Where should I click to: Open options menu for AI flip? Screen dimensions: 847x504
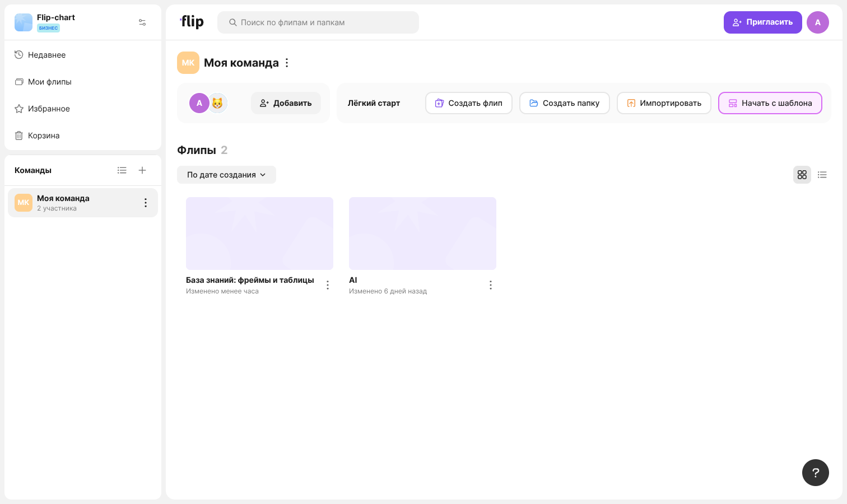pos(491,285)
